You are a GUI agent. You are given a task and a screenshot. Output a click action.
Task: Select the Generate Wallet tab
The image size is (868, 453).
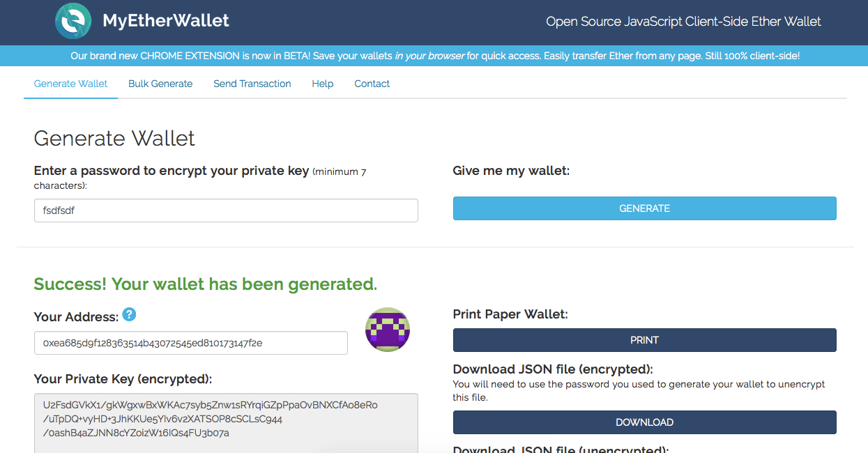coord(70,84)
